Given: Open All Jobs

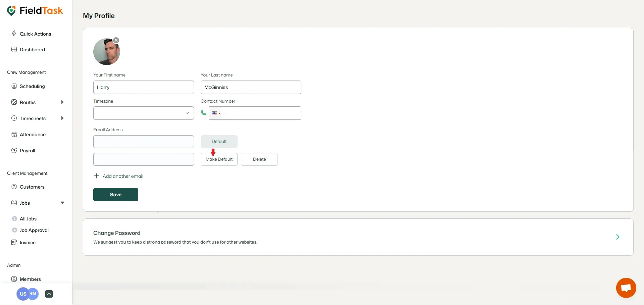Looking at the screenshot, I should [x=28, y=218].
